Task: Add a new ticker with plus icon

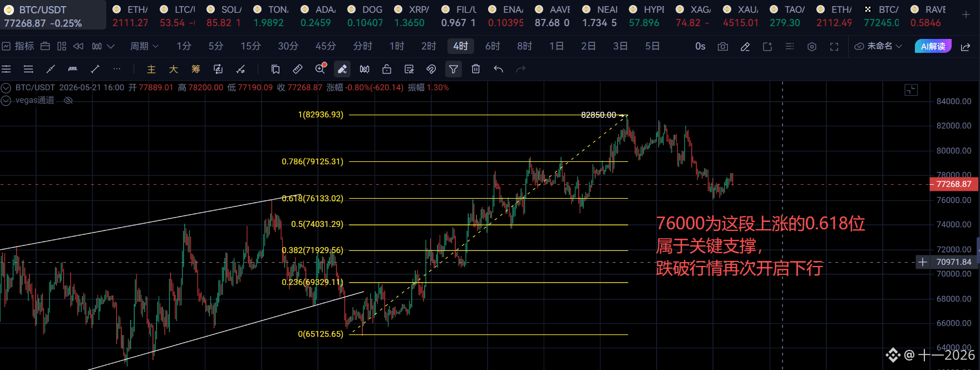Action: tap(966, 15)
